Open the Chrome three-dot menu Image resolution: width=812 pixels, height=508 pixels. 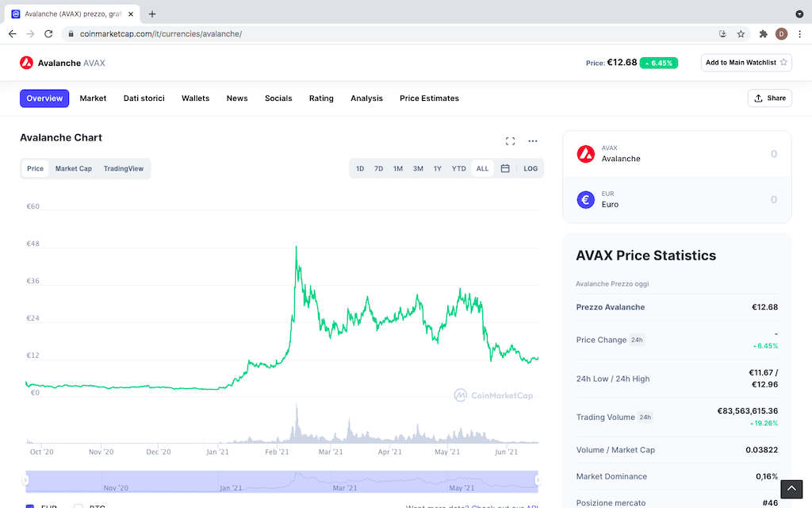coord(799,33)
